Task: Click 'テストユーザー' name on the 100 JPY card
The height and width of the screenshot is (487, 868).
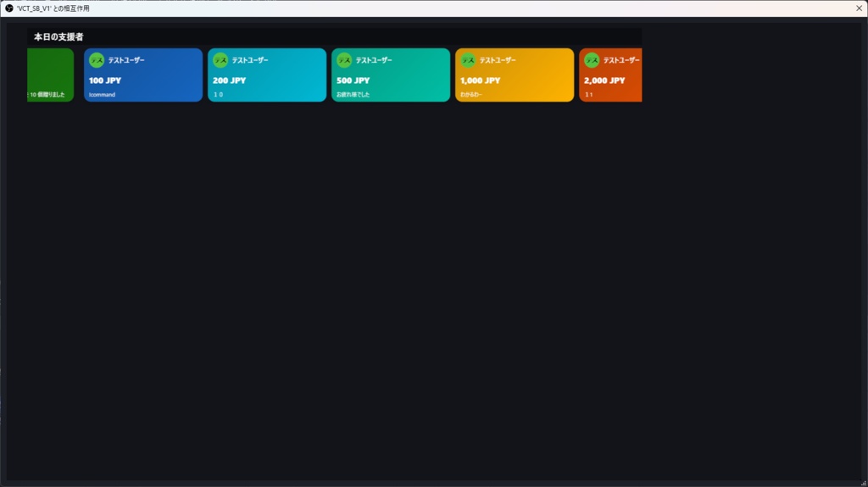Action: pos(126,60)
